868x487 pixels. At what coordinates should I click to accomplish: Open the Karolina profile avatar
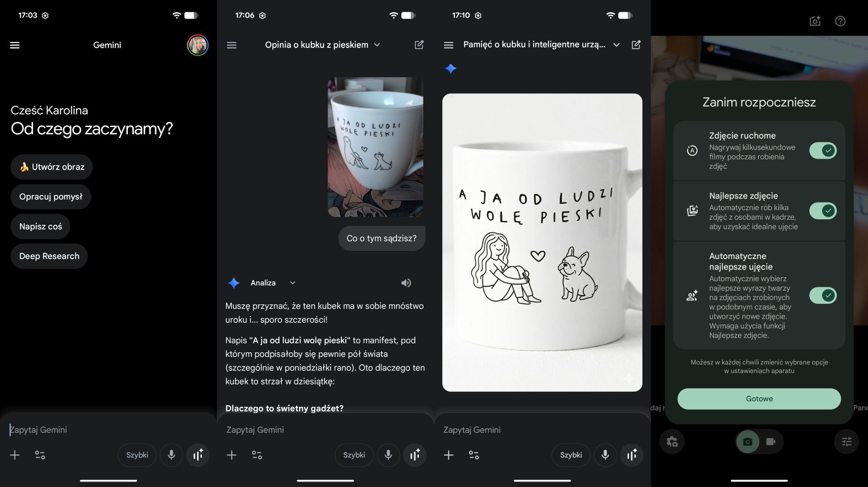pos(198,45)
